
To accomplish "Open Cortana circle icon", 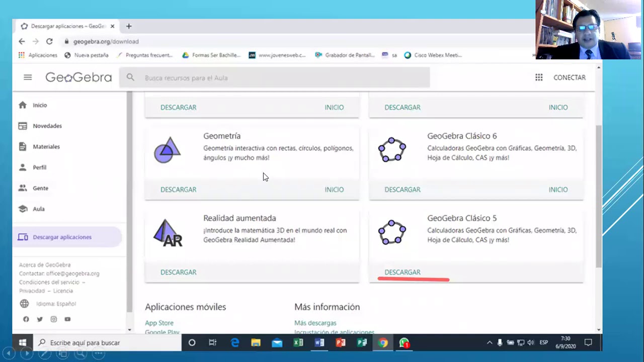I will pyautogui.click(x=192, y=343).
